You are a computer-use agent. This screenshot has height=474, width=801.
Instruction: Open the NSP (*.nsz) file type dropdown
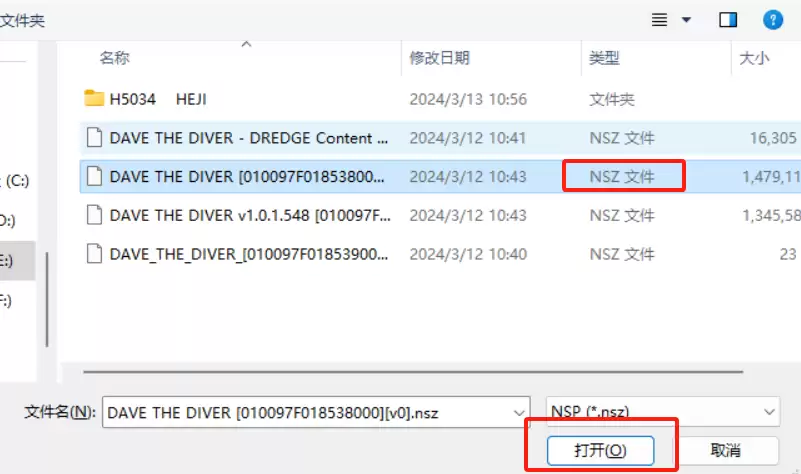[x=663, y=412]
